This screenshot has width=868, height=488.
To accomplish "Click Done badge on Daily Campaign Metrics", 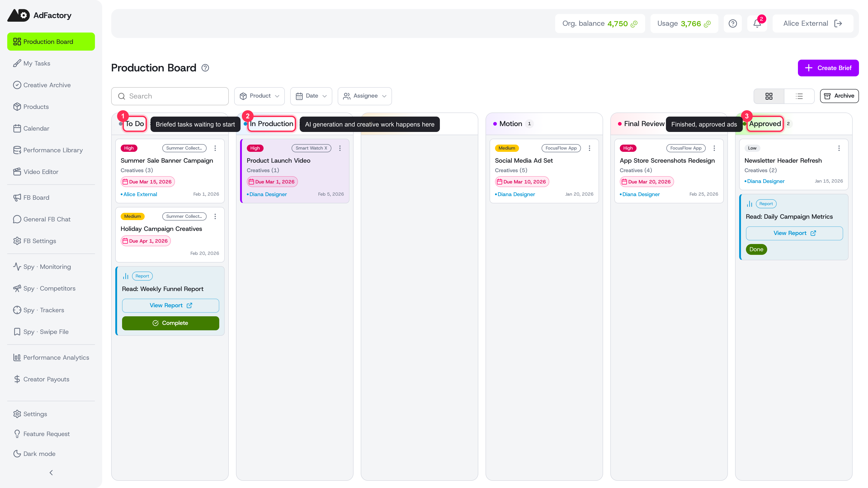I will coord(756,250).
